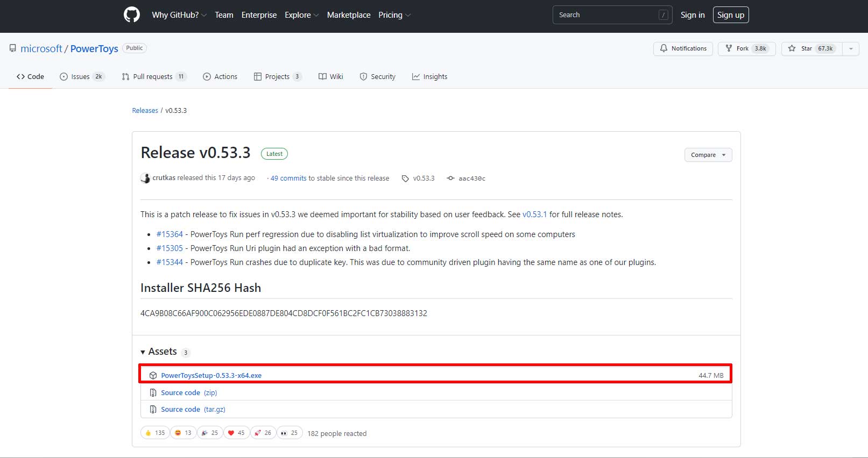Open the v0.53.1 release notes link
Image resolution: width=868 pixels, height=458 pixels.
point(534,214)
